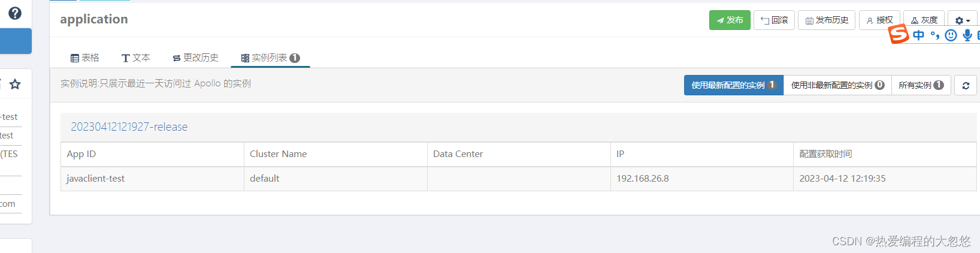Click the 回滚 rollback button
This screenshot has height=253, width=980.
774,20
